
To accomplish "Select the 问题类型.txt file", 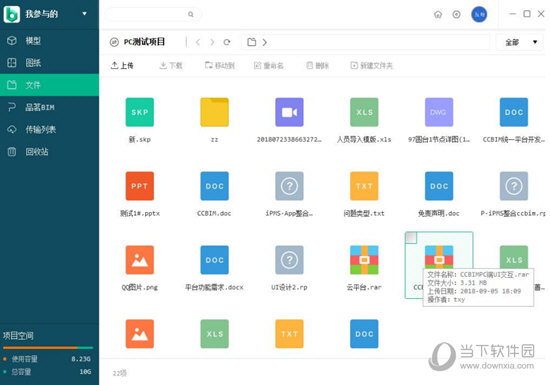I will pos(364,186).
